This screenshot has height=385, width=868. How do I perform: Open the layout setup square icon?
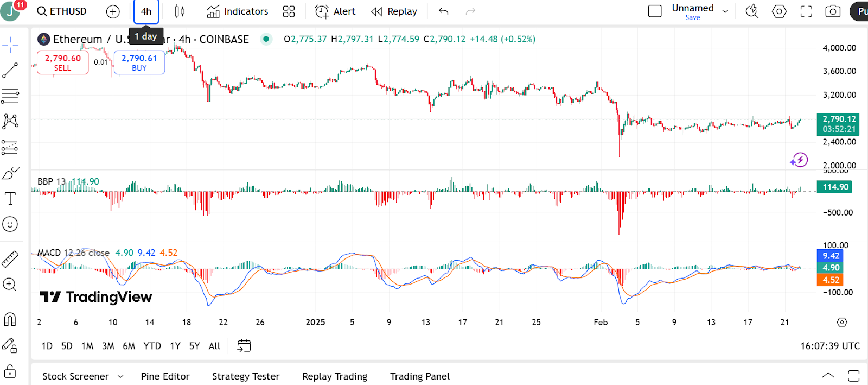(655, 11)
